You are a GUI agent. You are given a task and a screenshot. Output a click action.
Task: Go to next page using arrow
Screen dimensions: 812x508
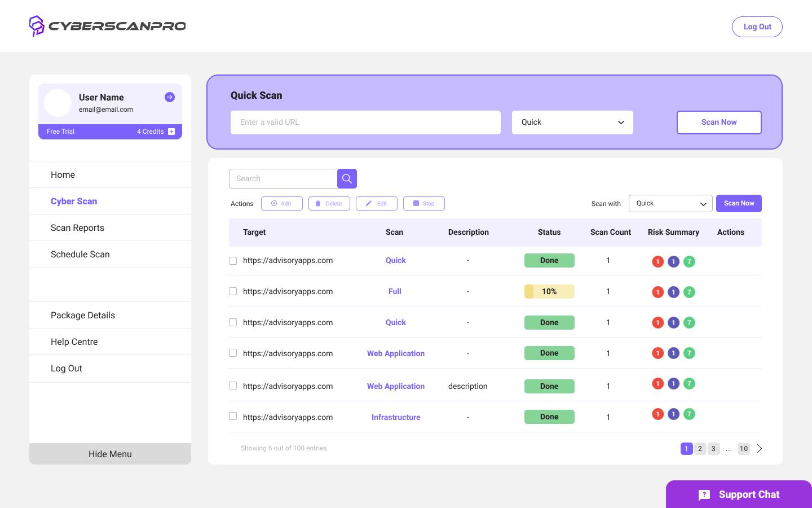760,449
